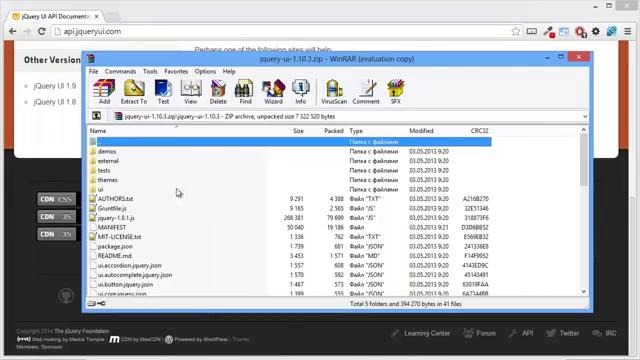Click the WinRAR title bar app icon
The height and width of the screenshot is (360, 640).
click(91, 59)
